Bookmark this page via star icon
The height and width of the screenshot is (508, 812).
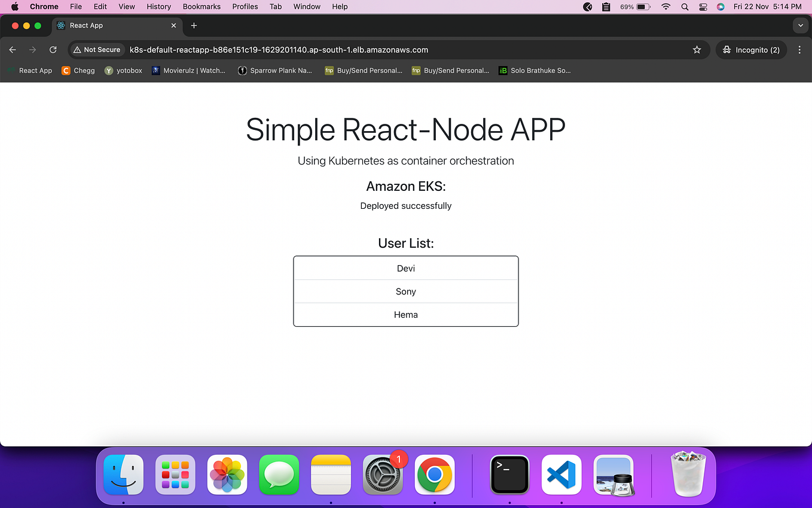[x=697, y=50]
